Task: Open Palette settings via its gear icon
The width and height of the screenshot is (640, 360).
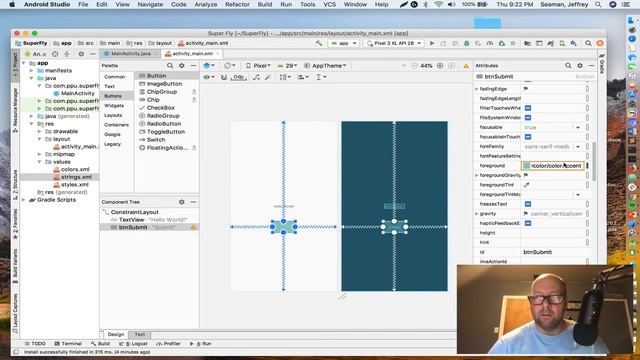Action: (x=182, y=66)
